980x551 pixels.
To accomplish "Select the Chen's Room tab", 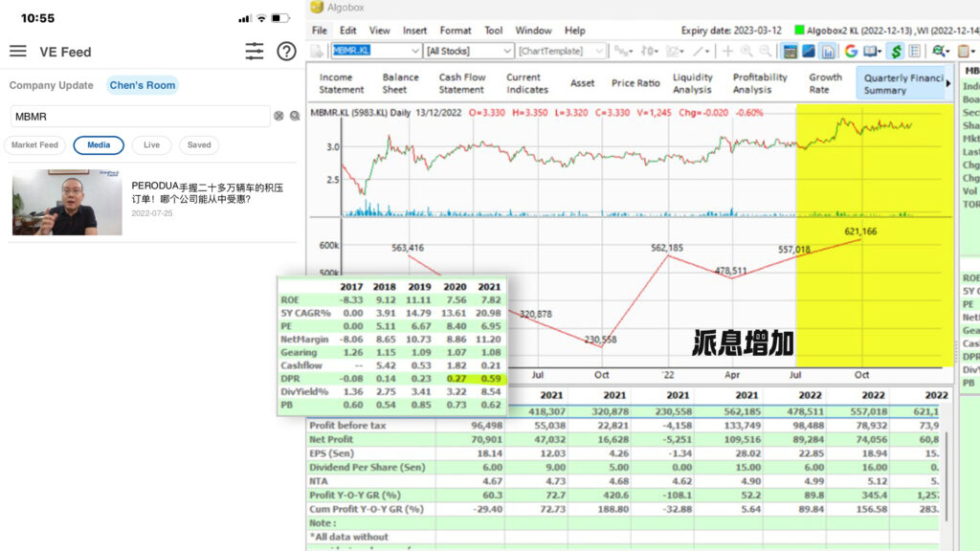I will click(x=143, y=85).
